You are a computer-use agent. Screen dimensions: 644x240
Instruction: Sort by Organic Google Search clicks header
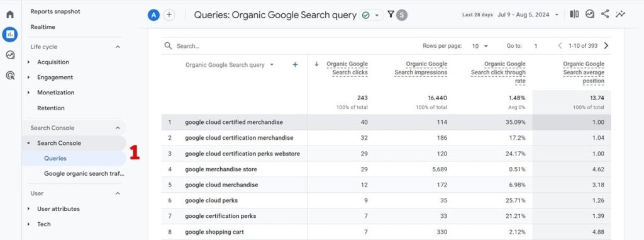point(347,68)
